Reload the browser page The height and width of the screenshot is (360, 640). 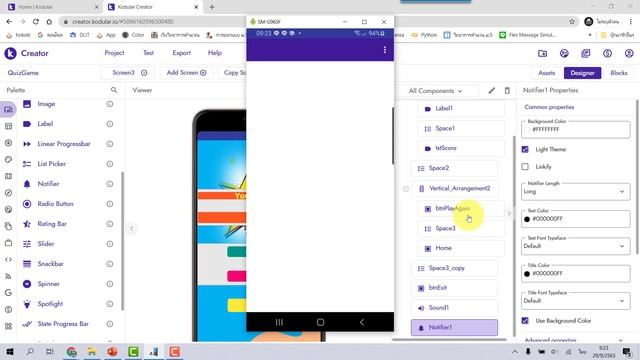tap(36, 22)
